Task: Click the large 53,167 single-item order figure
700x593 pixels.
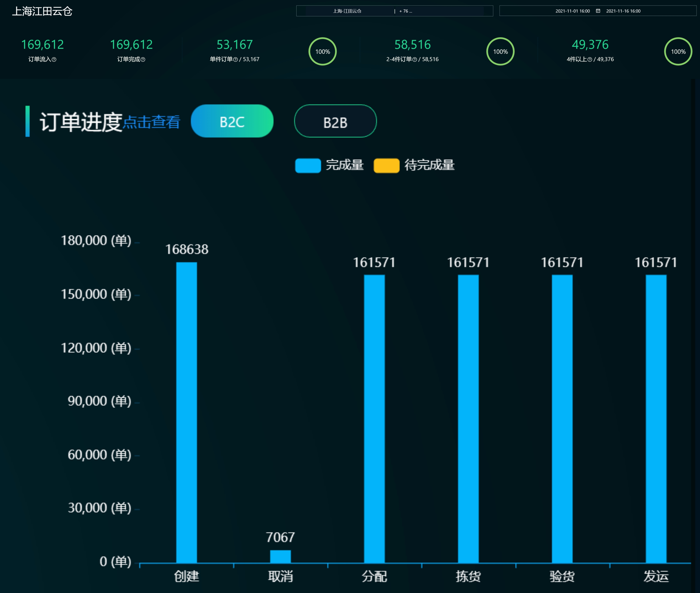Action: 234,45
